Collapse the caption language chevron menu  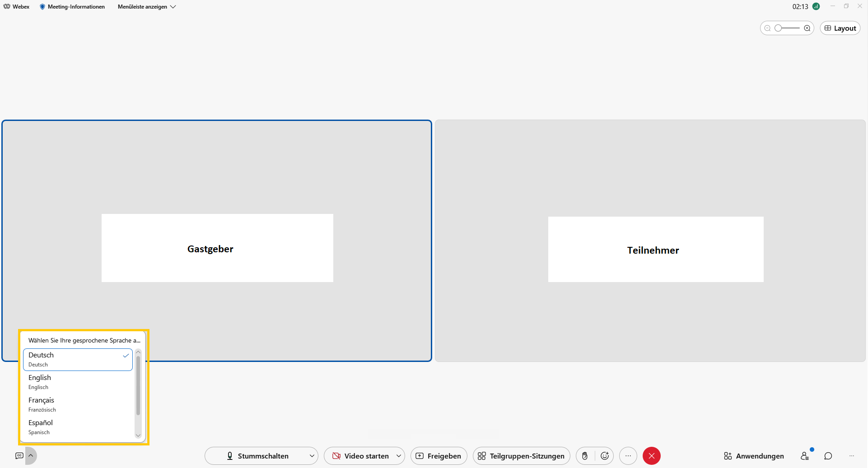tap(31, 456)
